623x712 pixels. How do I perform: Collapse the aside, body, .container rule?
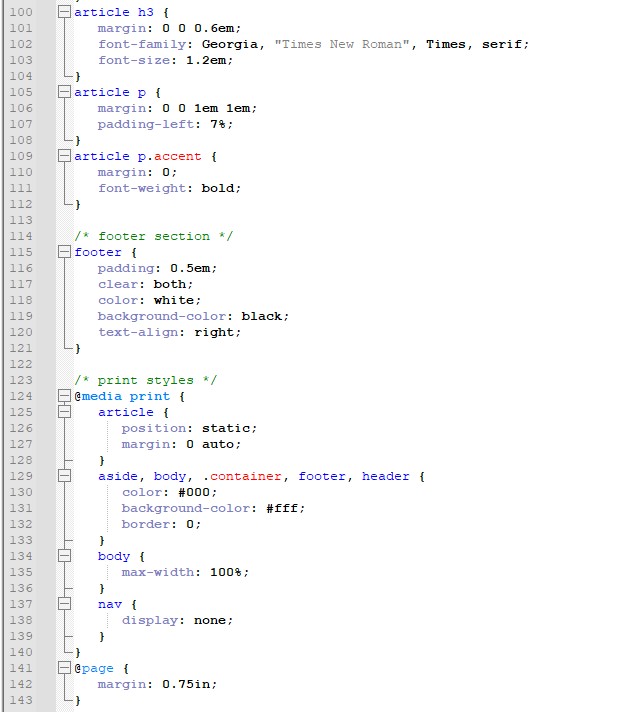pyautogui.click(x=64, y=476)
